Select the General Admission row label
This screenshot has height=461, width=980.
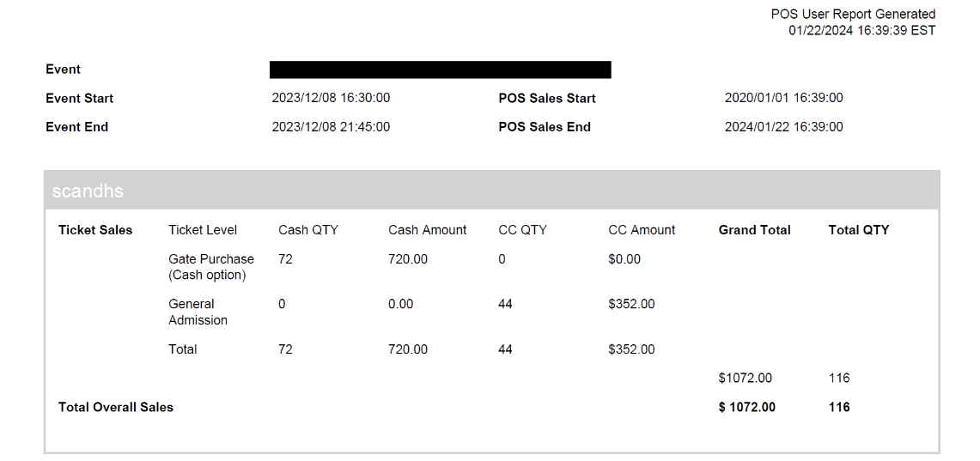198,312
